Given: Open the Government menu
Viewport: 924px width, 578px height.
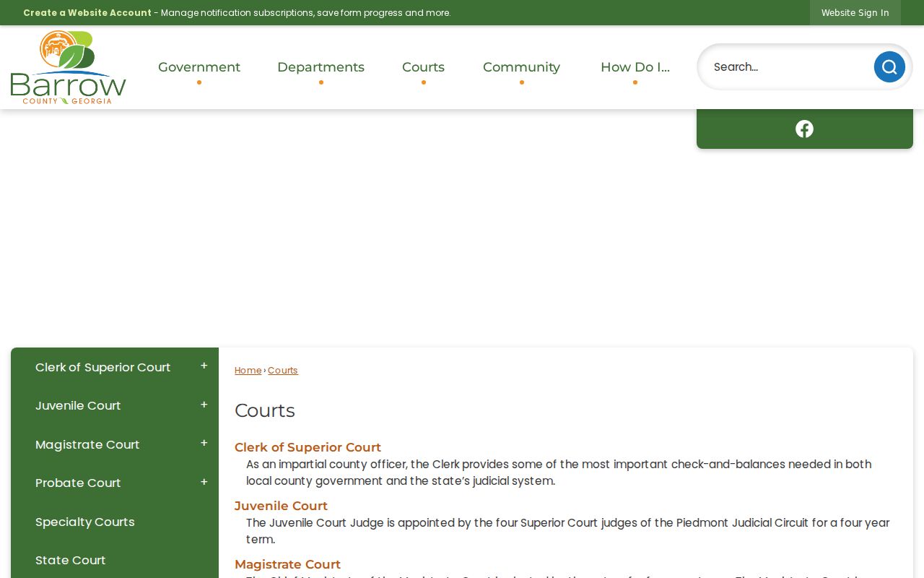Looking at the screenshot, I should pyautogui.click(x=199, y=67).
